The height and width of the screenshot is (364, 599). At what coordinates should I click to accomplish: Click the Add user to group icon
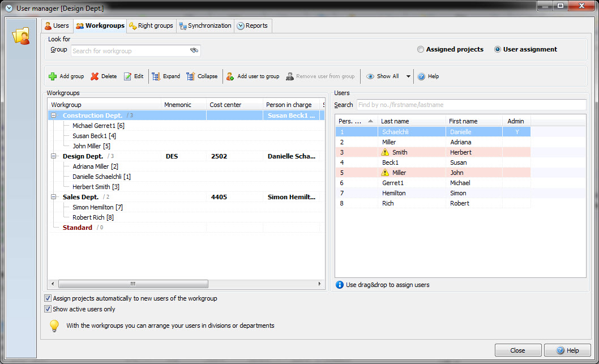230,76
